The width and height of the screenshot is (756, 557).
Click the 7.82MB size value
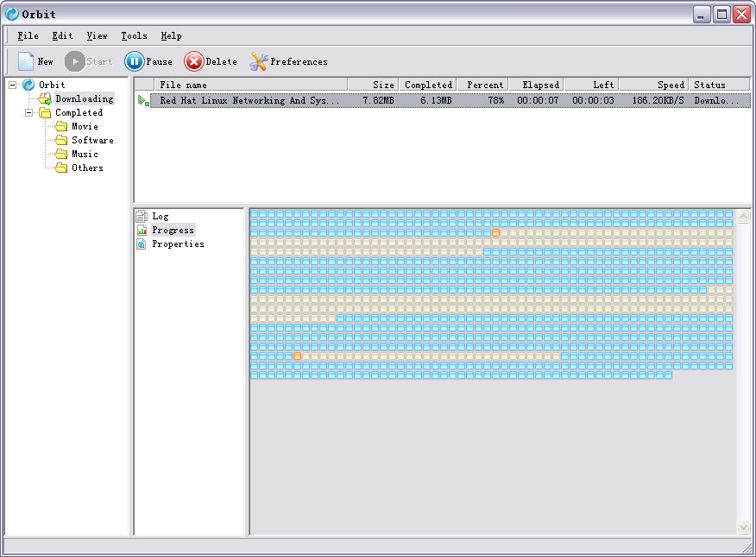(379, 100)
